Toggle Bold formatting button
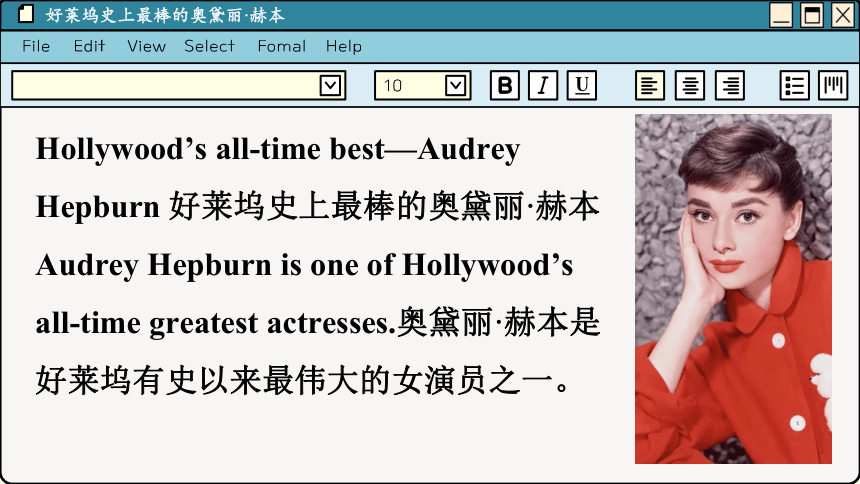 tap(505, 85)
